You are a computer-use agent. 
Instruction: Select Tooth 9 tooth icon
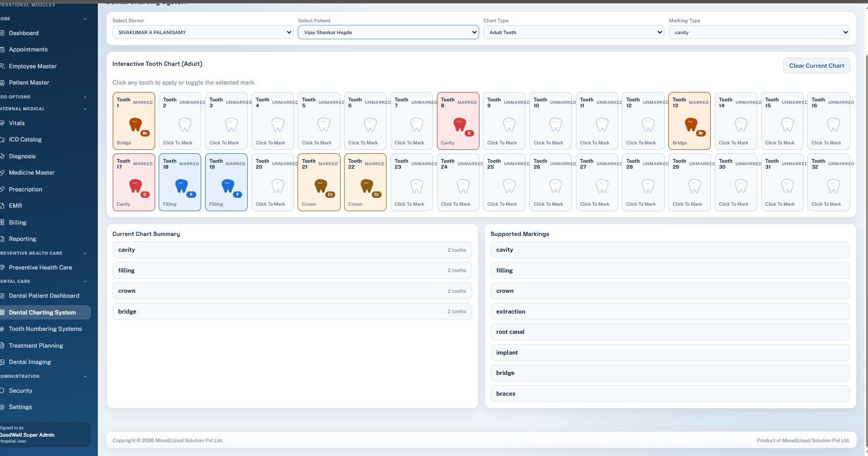(509, 125)
